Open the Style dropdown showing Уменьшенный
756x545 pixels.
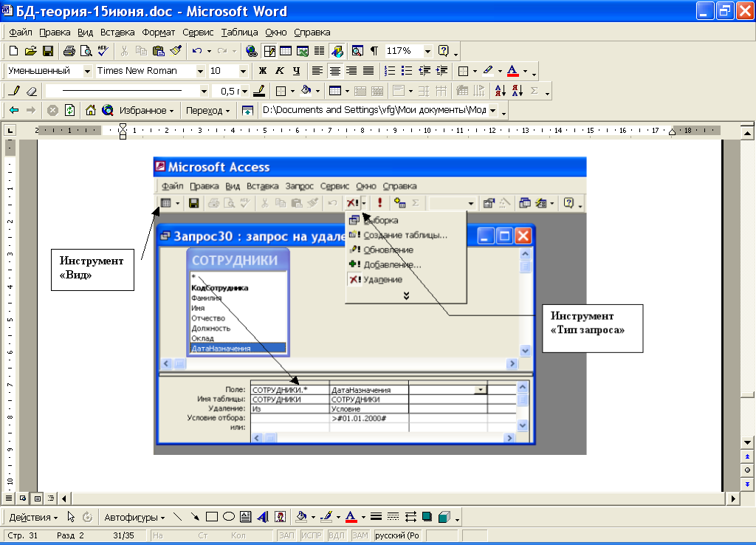tap(87, 71)
